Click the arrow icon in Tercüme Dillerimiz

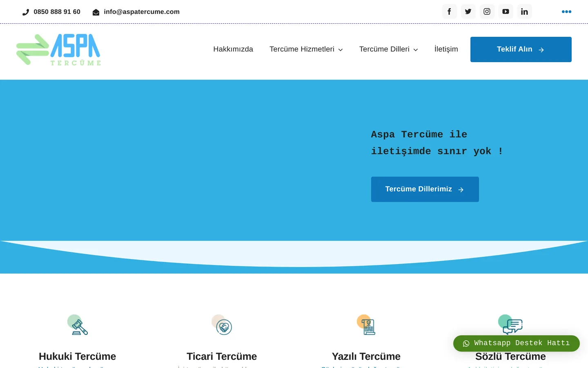(x=461, y=190)
